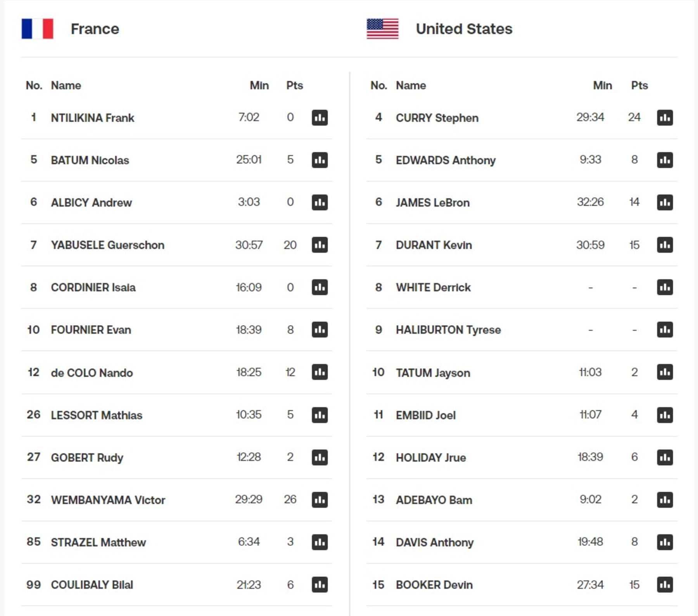The height and width of the screenshot is (616, 698).
Task: Open stats icon for EMBIID Joel
Action: tap(665, 415)
